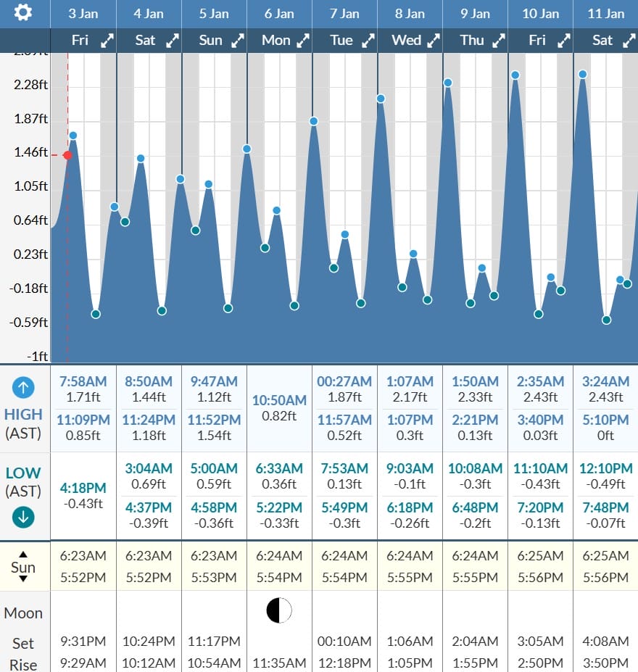Viewport: 638px width, 672px height.
Task: Expand the Saturday 11 Jan tide chart
Action: pos(629,41)
